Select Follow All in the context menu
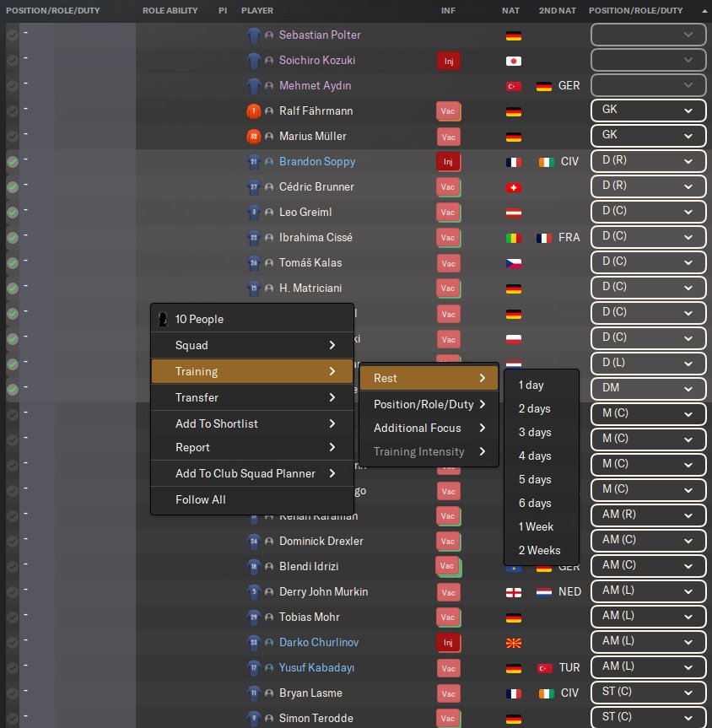The width and height of the screenshot is (712, 728). [201, 500]
